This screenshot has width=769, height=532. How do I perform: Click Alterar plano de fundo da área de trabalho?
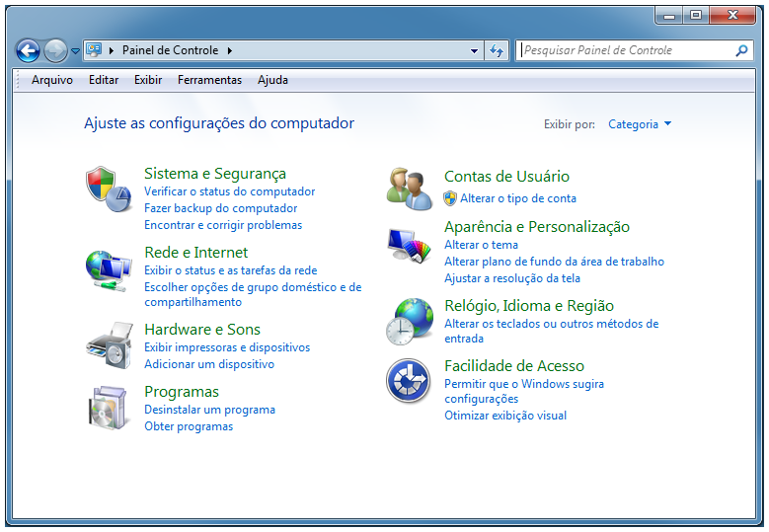coord(554,262)
